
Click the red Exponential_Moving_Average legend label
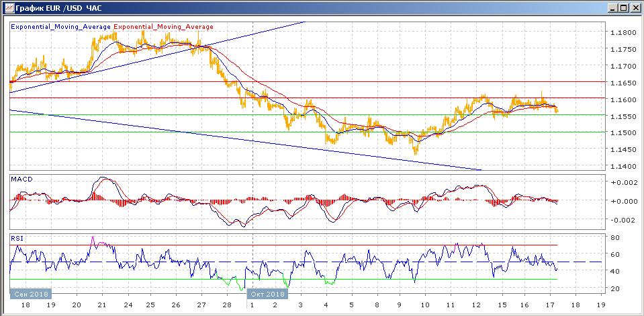click(x=163, y=27)
